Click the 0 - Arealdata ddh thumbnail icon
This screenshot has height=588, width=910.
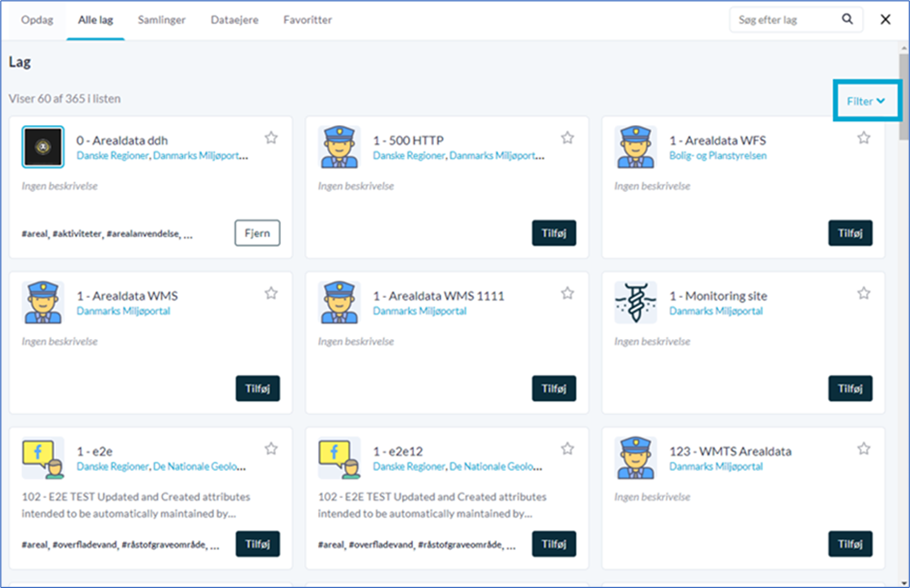[x=43, y=147]
